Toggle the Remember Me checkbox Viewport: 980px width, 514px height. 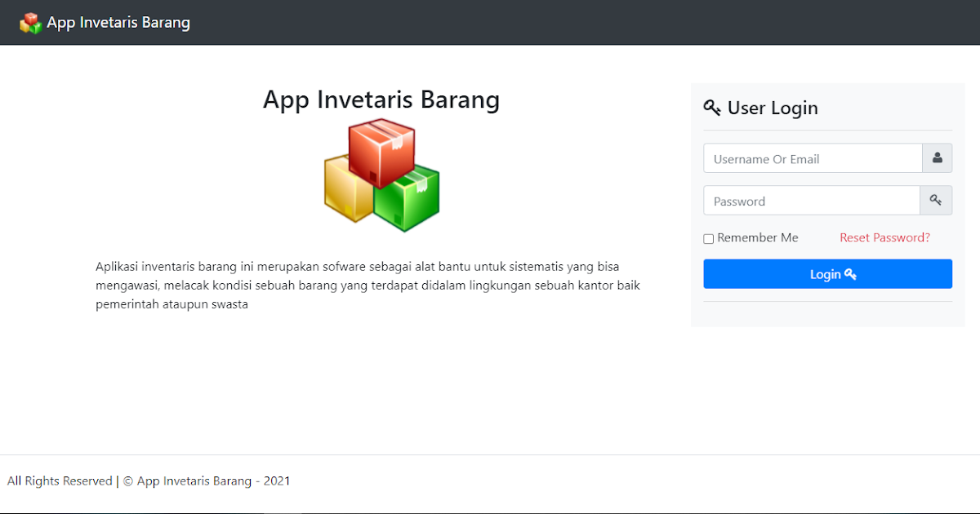click(708, 238)
